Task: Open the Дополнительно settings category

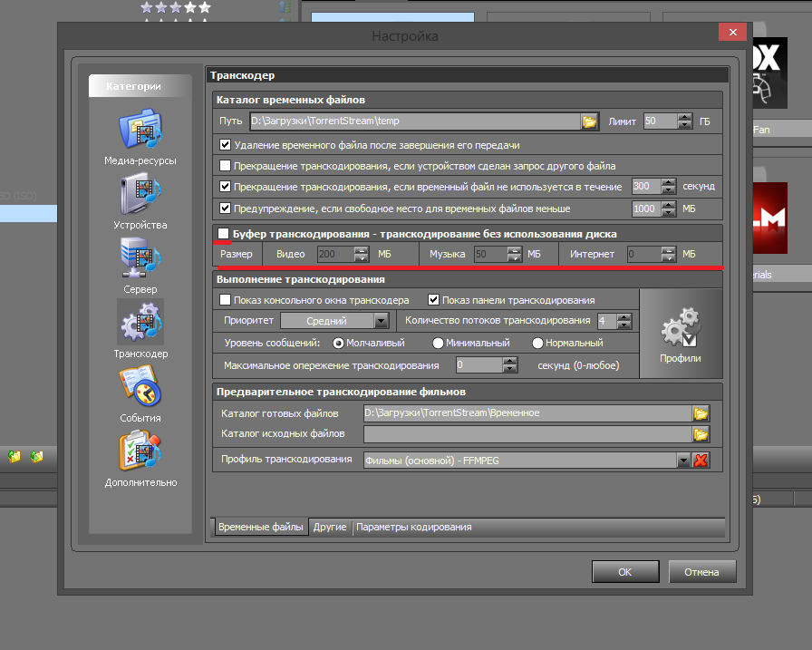Action: [x=140, y=452]
